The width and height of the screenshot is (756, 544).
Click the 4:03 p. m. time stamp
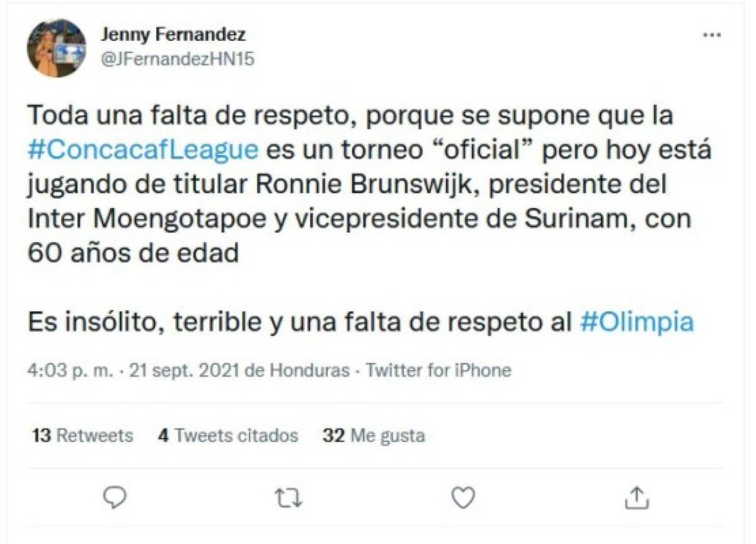click(x=71, y=370)
